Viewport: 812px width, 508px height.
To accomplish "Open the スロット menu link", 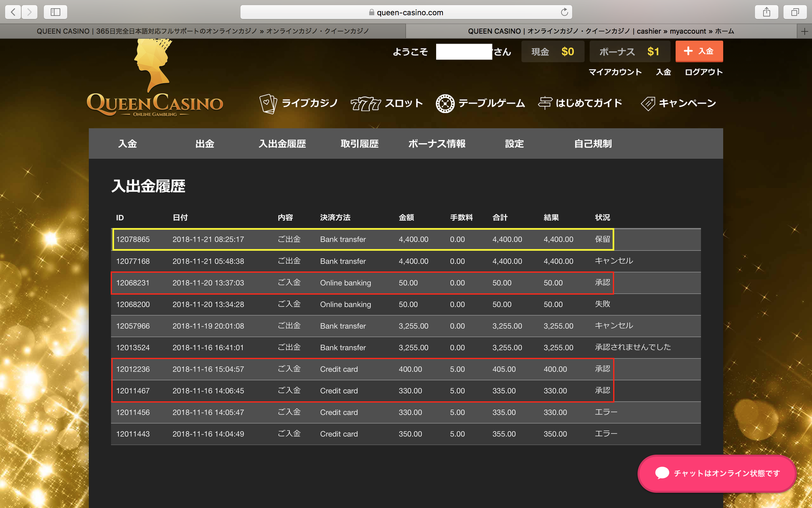I will tap(404, 103).
